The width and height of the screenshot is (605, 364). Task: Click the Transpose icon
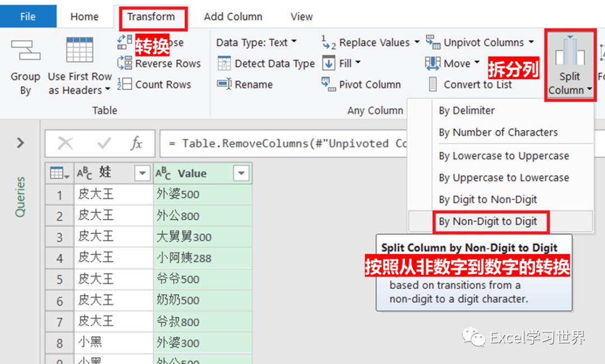click(x=124, y=42)
